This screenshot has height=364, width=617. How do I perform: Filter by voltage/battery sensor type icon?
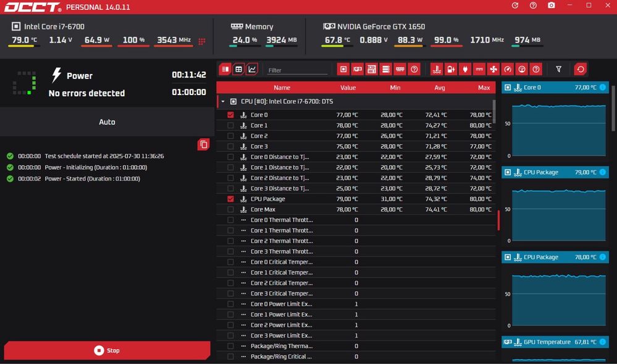coord(451,69)
